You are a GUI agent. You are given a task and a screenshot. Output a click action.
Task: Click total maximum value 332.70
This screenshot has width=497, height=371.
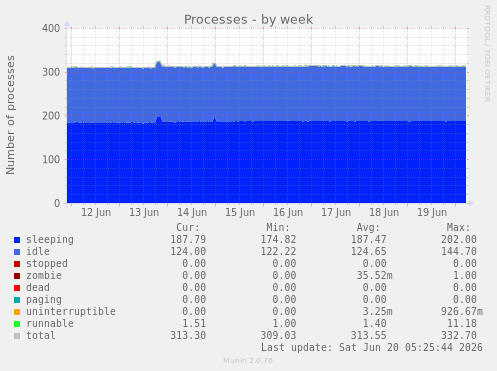coord(459,335)
